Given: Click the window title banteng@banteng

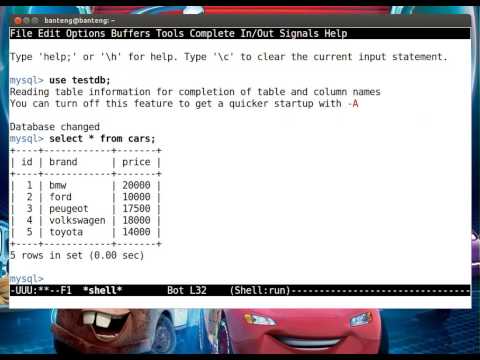Looking at the screenshot, I should pyautogui.click(x=79, y=21).
